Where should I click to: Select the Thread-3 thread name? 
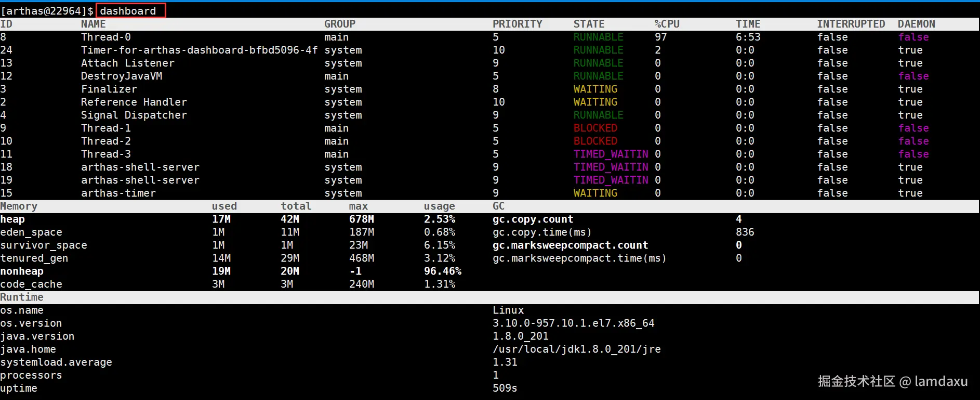106,154
